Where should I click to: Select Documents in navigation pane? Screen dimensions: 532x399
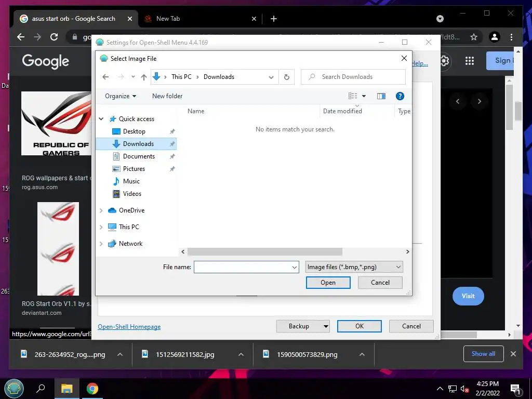click(139, 156)
